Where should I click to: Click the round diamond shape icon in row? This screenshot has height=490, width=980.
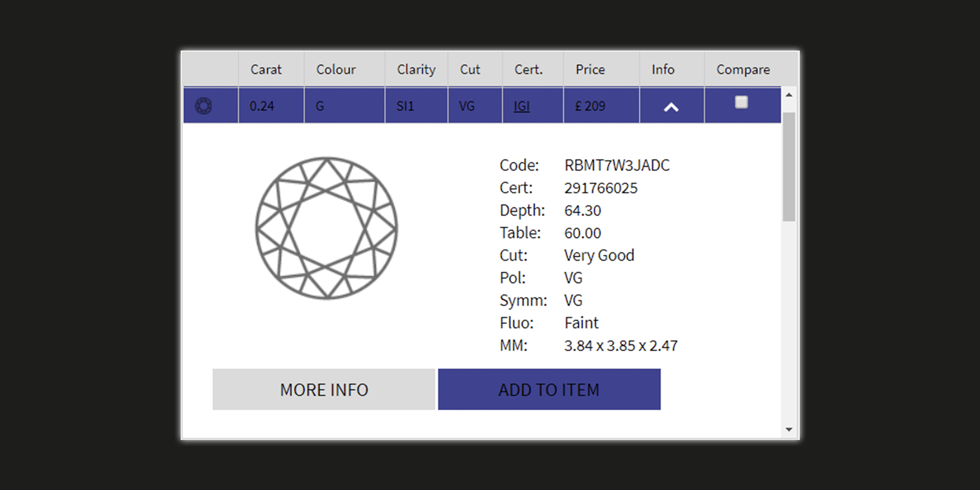(x=204, y=106)
